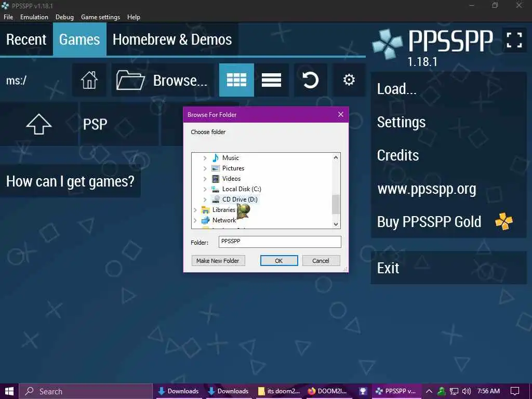The width and height of the screenshot is (532, 399).
Task: Visit www.ppsspp.org link
Action: pyautogui.click(x=448, y=188)
